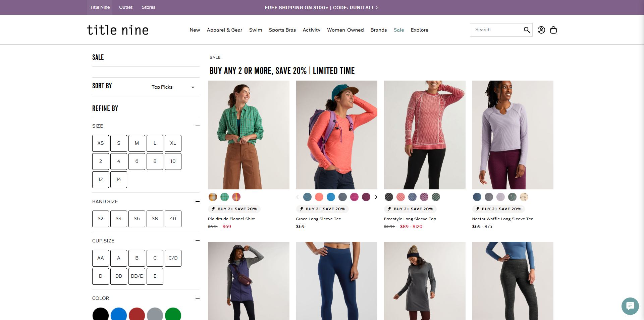
Task: Select band size 36 filter
Action: [137, 219]
